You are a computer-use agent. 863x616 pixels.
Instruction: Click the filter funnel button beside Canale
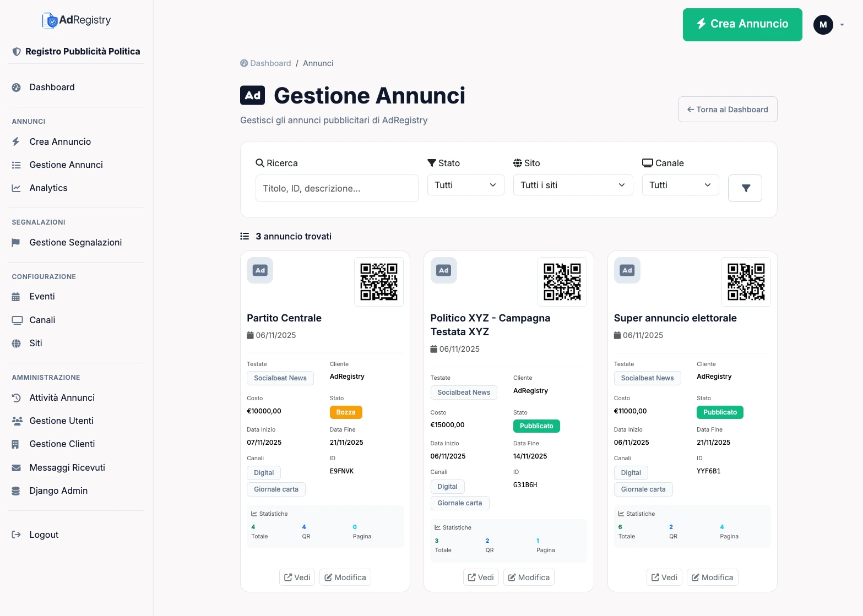click(745, 188)
